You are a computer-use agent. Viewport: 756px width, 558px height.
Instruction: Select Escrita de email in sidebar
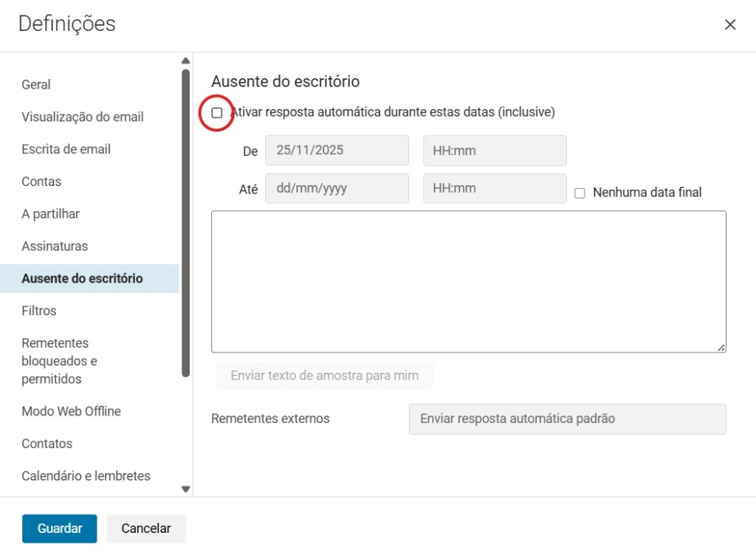click(x=66, y=149)
